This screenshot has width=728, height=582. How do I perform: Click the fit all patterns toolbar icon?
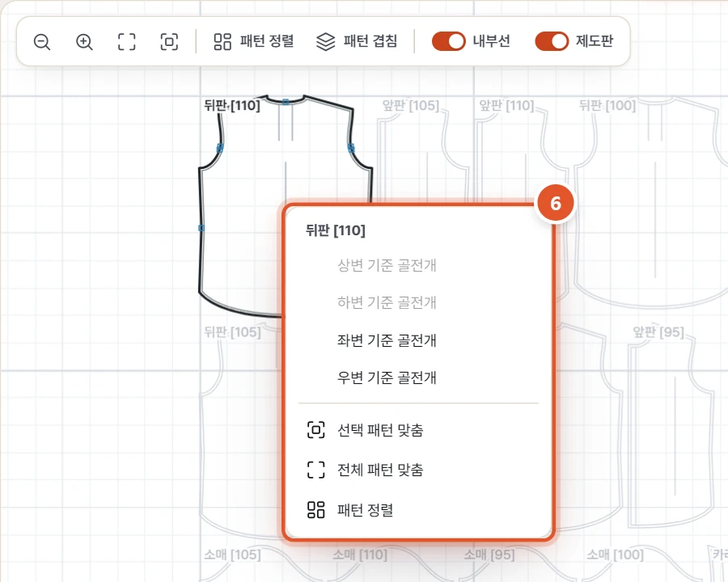[x=127, y=42]
